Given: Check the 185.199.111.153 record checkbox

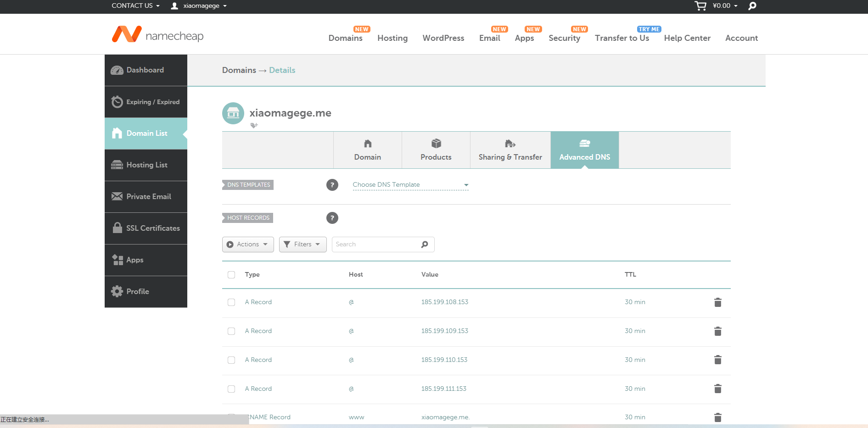Looking at the screenshot, I should tap(231, 389).
